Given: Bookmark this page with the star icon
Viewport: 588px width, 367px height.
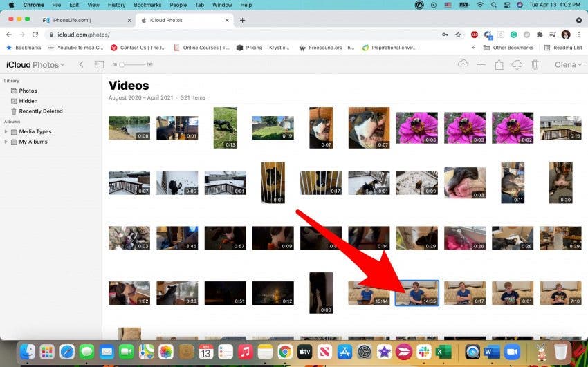Looking at the screenshot, I should pyautogui.click(x=458, y=35).
